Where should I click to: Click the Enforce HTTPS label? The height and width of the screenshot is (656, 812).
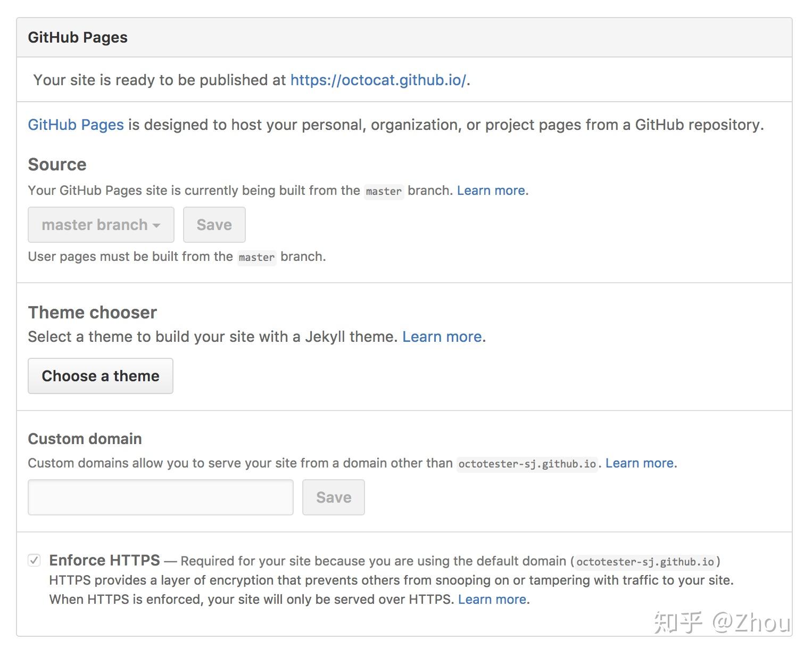(x=104, y=560)
